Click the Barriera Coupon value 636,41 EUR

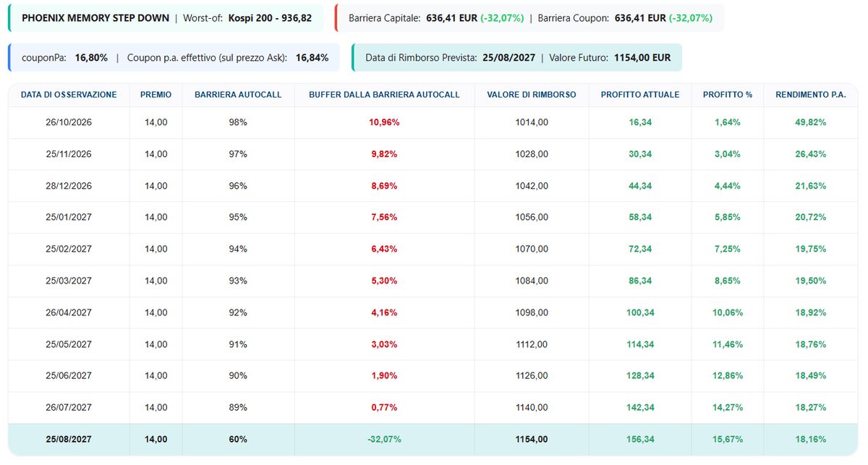click(642, 18)
